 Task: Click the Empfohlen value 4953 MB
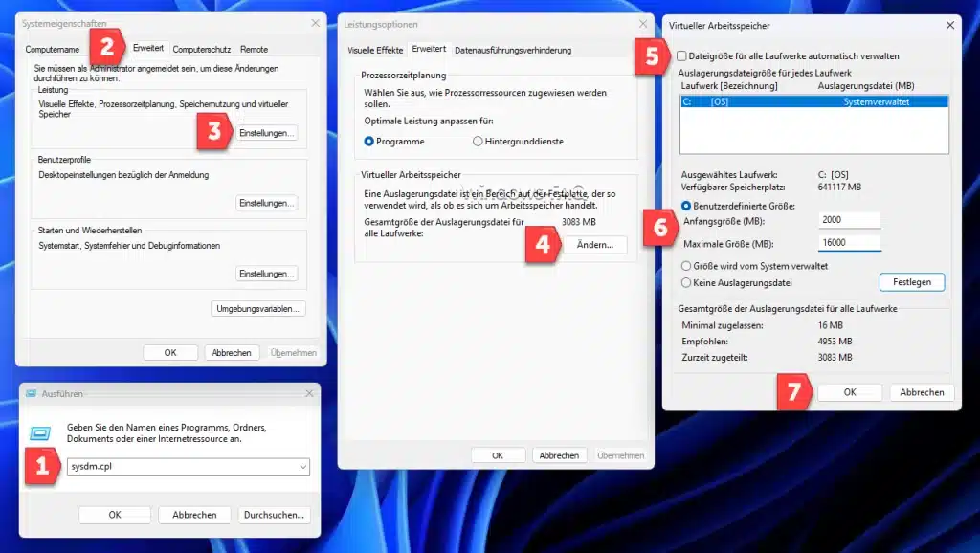click(x=835, y=342)
